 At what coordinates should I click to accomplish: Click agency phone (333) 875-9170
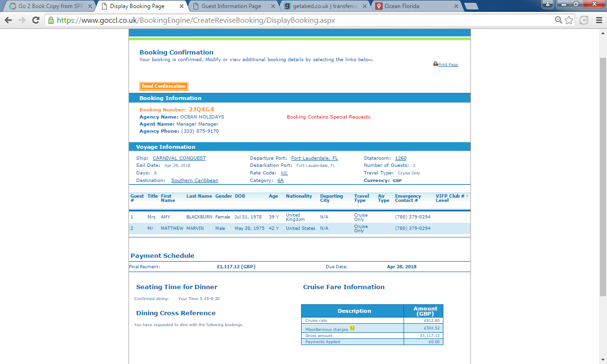[x=200, y=131]
